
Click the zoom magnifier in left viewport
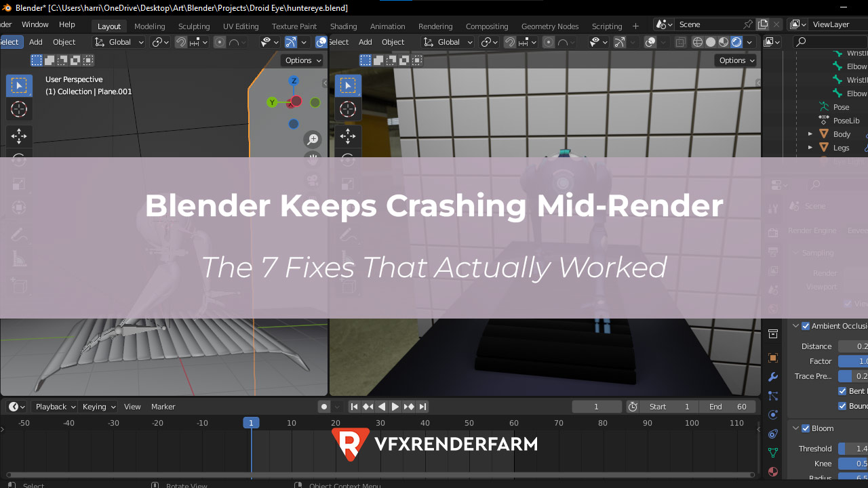coord(313,140)
